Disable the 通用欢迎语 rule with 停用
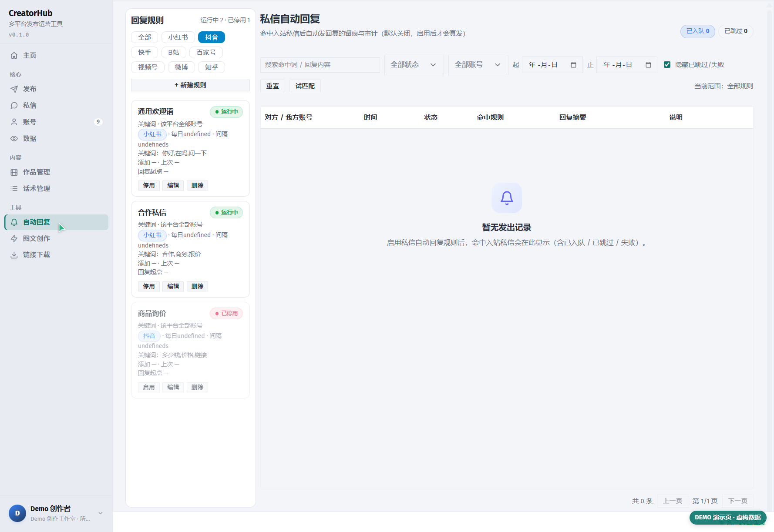This screenshot has height=532, width=774. tap(149, 185)
